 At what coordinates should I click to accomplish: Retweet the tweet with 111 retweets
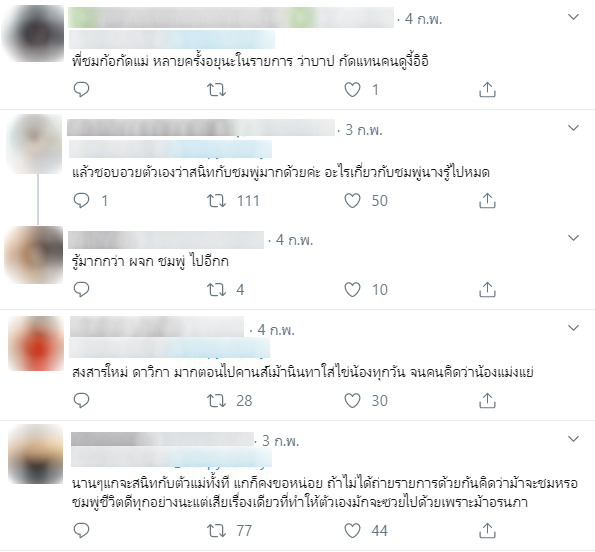(x=216, y=201)
